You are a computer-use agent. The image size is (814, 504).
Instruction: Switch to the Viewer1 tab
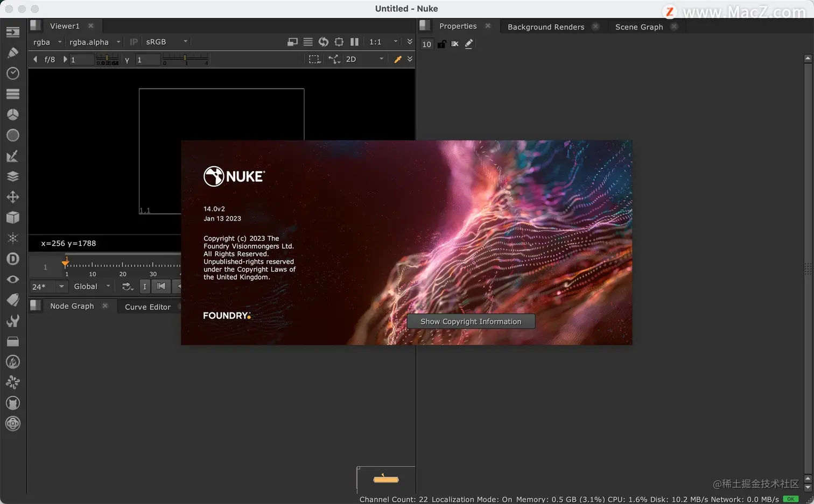click(x=65, y=26)
